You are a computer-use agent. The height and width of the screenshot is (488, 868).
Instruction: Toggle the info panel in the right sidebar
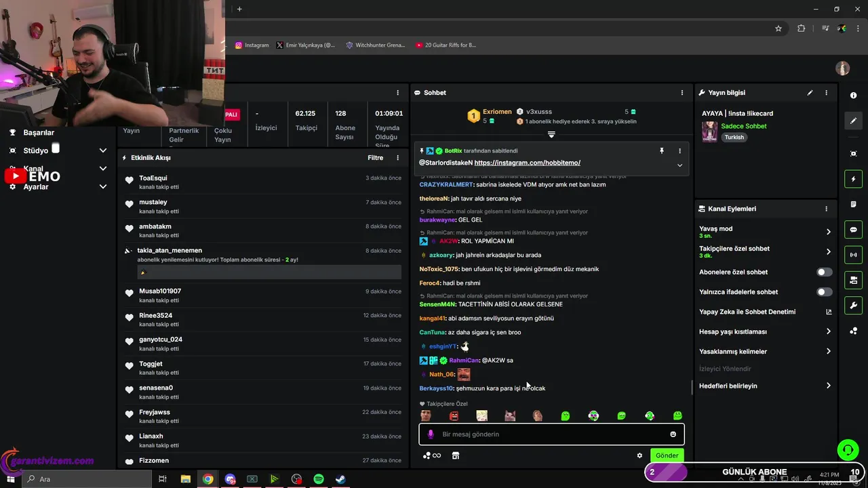click(x=854, y=96)
